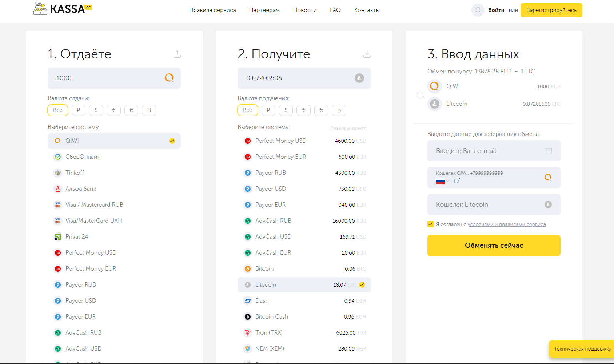
Task: Click the Кошелек Litecoin input field
Action: pos(494,205)
